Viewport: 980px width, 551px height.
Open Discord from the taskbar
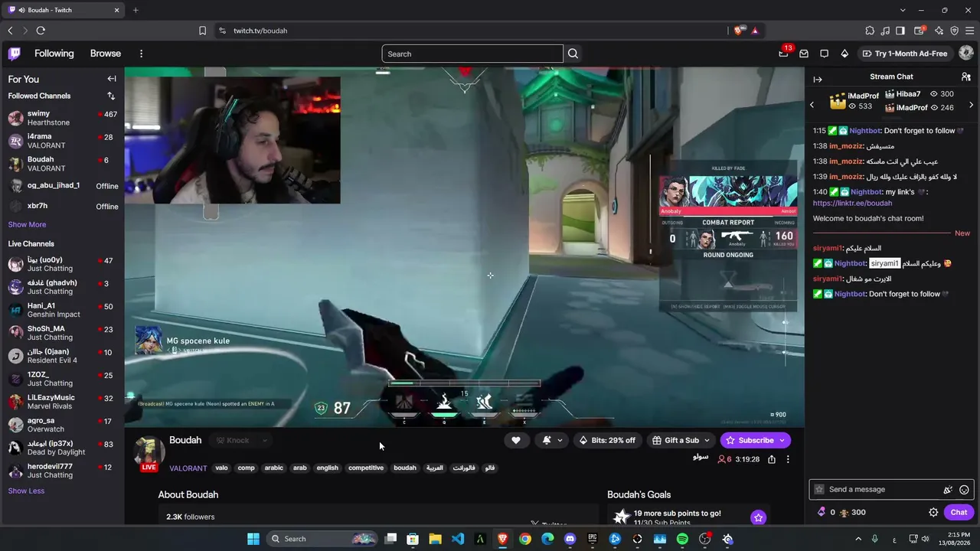click(x=570, y=539)
